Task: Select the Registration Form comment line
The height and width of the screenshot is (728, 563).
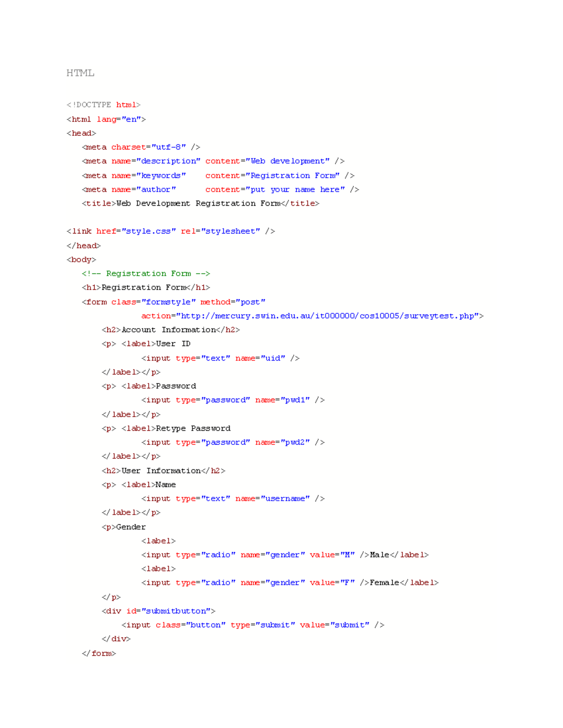Action: 145,273
